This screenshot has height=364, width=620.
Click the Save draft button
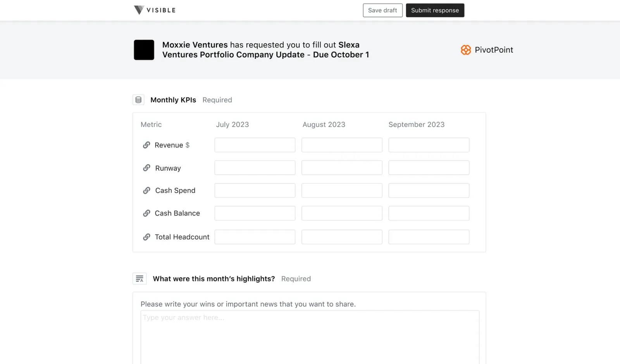(x=382, y=10)
